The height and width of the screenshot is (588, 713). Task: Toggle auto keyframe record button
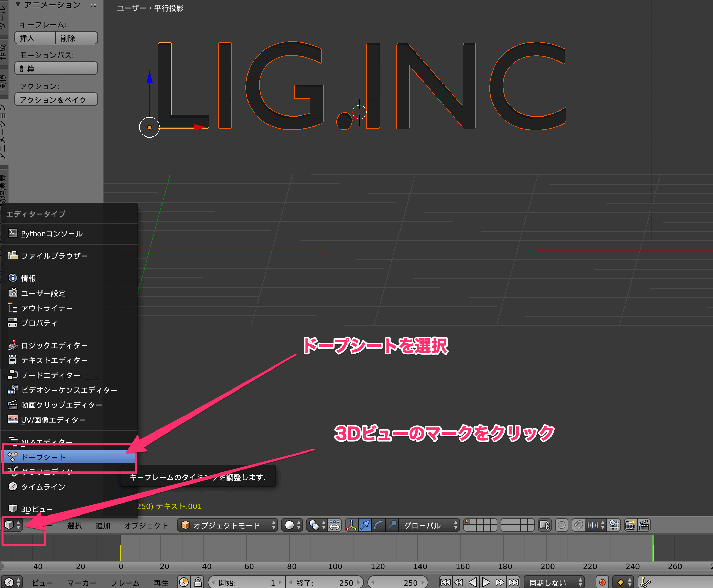(x=602, y=582)
